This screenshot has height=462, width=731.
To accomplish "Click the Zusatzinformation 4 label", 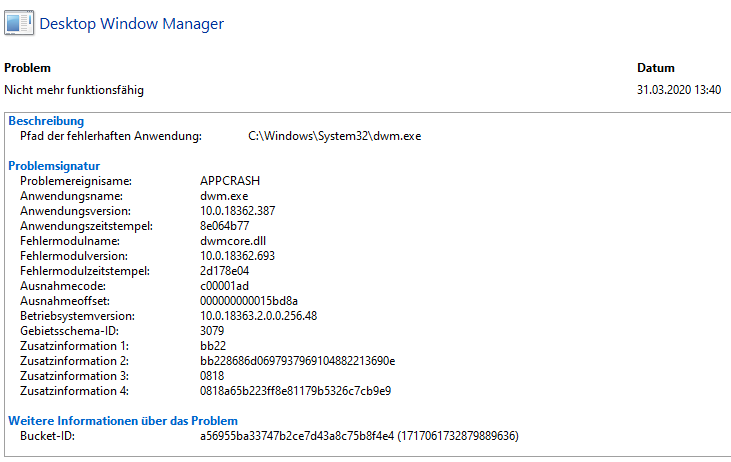I will tap(74, 391).
